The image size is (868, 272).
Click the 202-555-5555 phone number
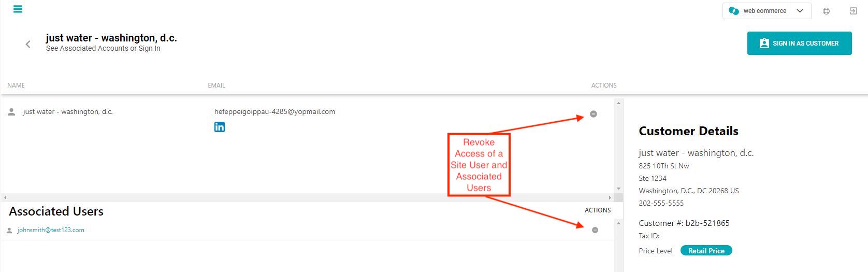[x=661, y=203]
